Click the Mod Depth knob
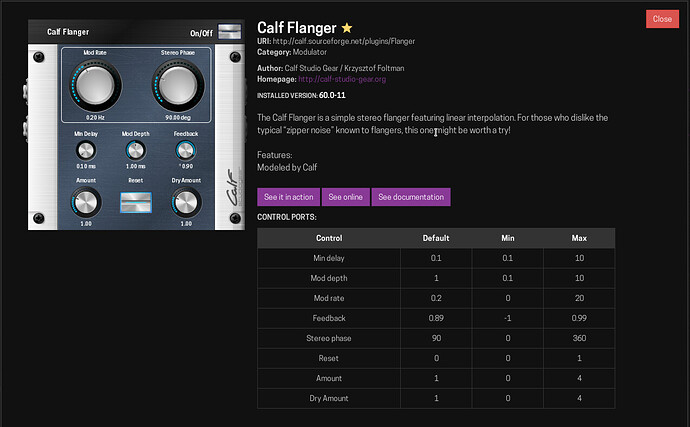This screenshot has width=690, height=427. pyautogui.click(x=136, y=151)
